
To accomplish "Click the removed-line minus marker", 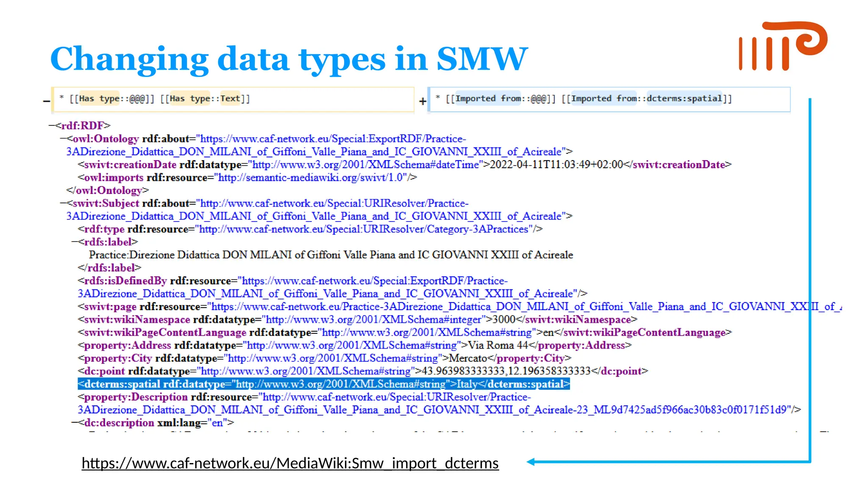I will coord(46,101).
